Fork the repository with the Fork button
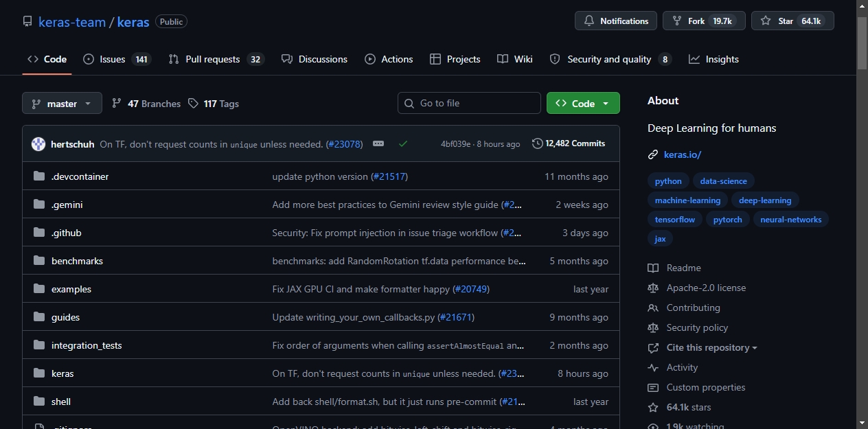 point(704,21)
